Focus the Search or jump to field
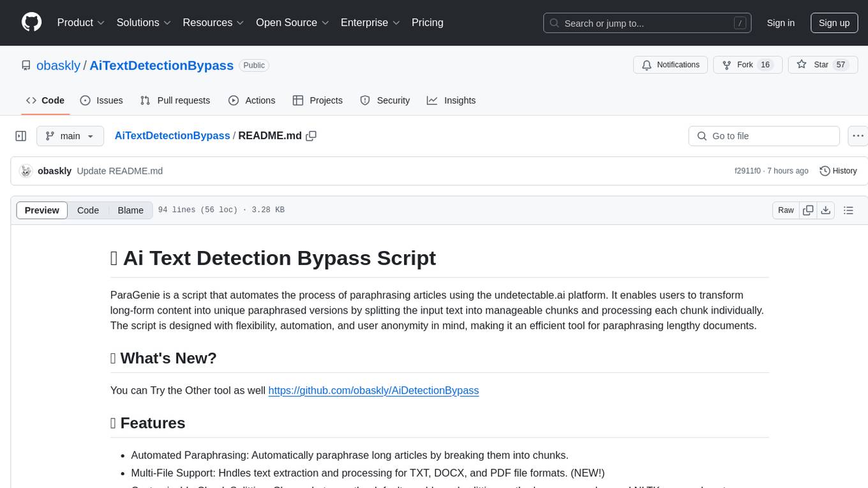The height and width of the screenshot is (488, 868). pos(648,23)
